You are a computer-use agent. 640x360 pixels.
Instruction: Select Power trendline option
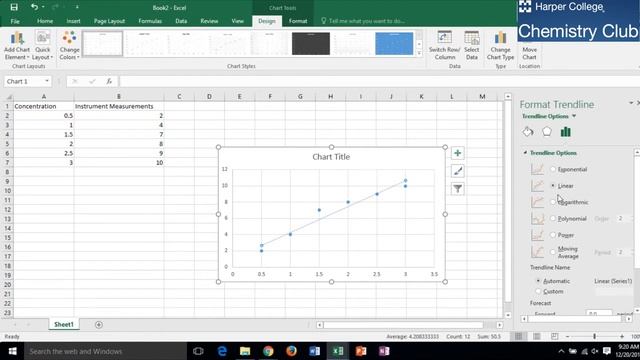[x=553, y=235]
